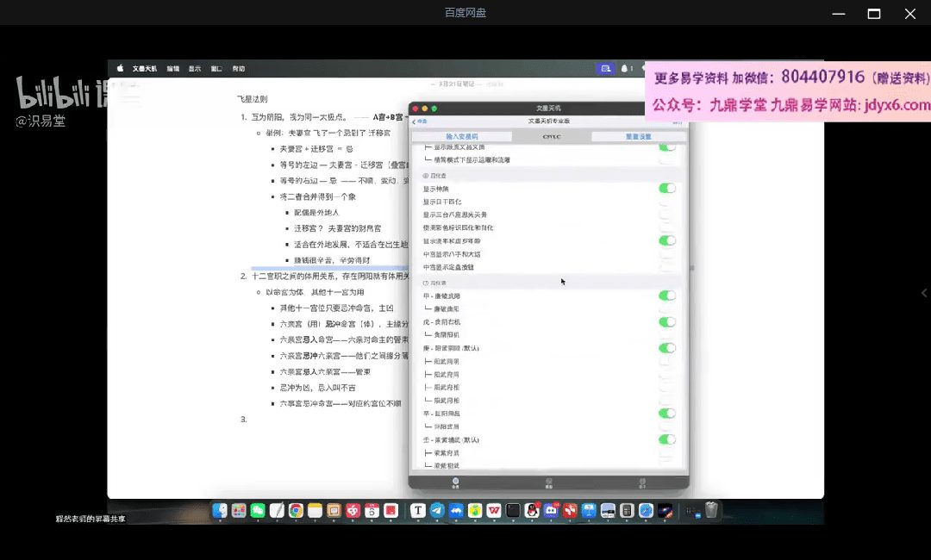Open Finder in the dock
This screenshot has width=931, height=560.
[x=220, y=511]
